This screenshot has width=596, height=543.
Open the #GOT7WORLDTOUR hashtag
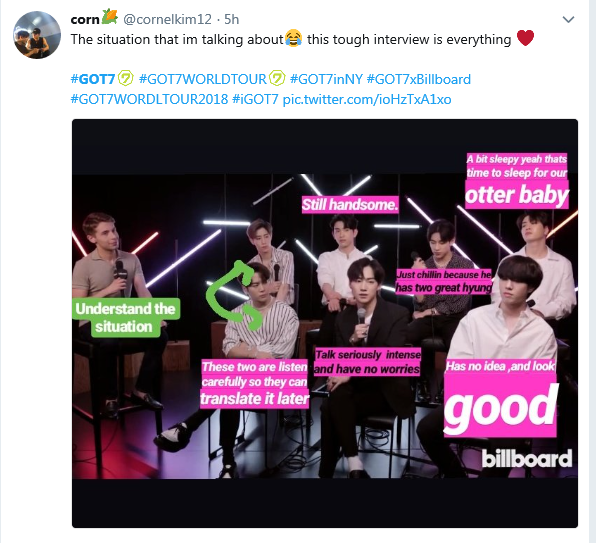pos(203,79)
